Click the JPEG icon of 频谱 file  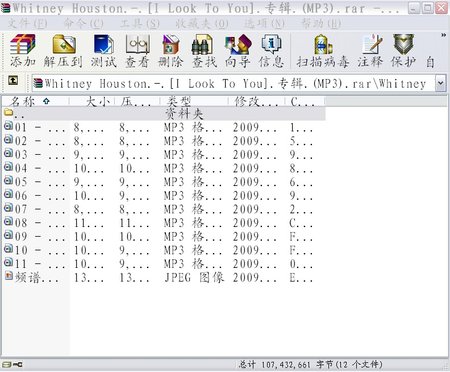pyautogui.click(x=8, y=276)
